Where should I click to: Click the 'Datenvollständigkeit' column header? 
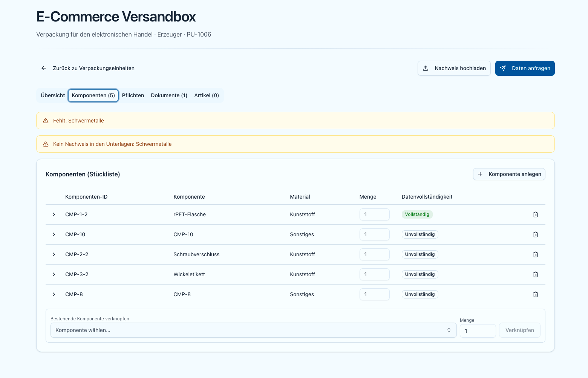pos(427,197)
